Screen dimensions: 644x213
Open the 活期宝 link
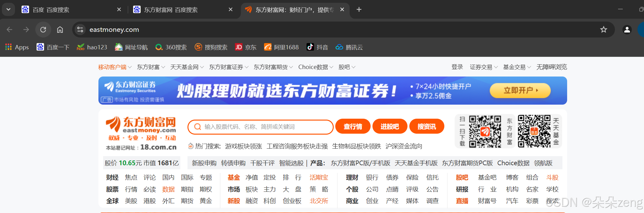(x=319, y=177)
